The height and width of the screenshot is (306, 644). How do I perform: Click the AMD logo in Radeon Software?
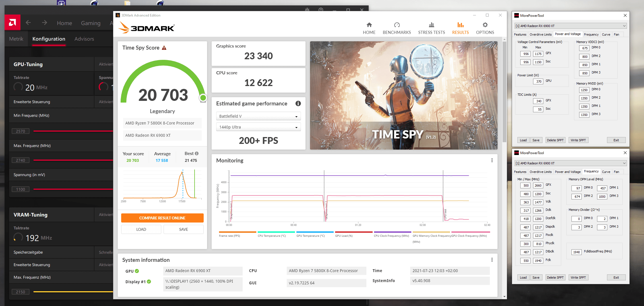(13, 23)
